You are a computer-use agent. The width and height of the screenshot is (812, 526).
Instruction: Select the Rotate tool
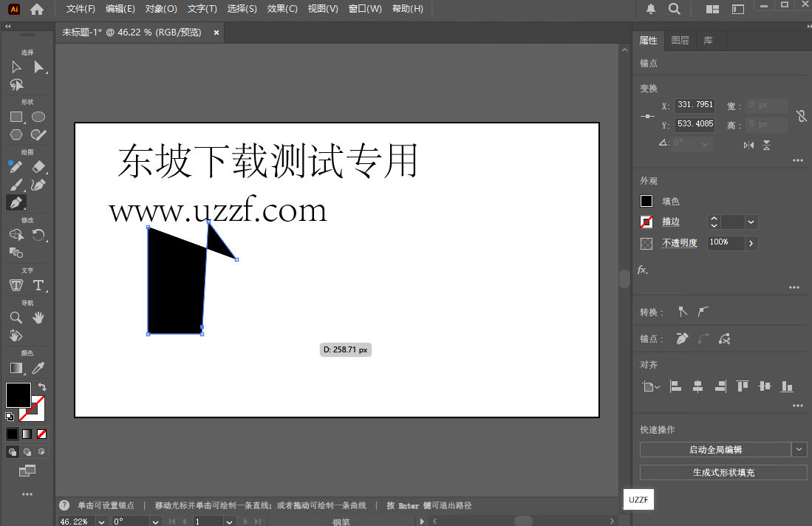point(37,235)
